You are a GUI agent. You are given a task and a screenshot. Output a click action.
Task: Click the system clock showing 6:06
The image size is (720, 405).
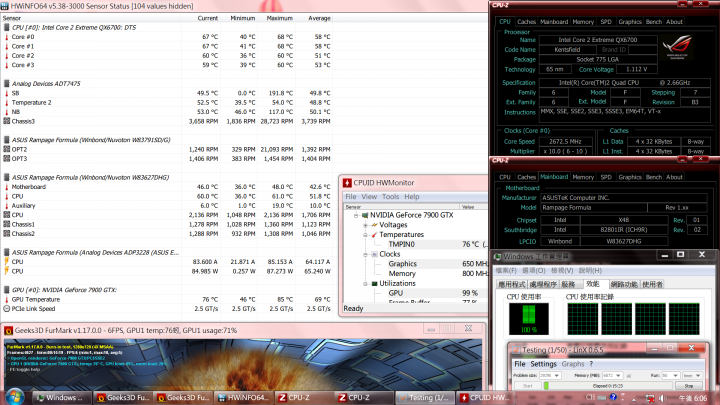coord(693,398)
